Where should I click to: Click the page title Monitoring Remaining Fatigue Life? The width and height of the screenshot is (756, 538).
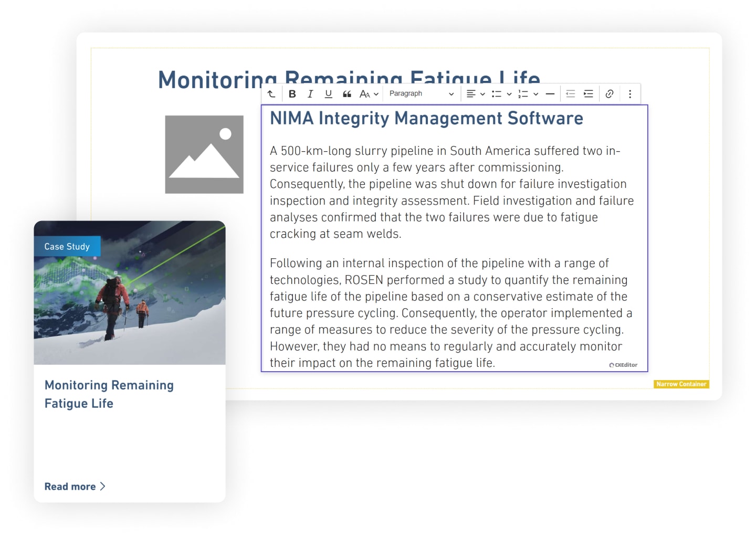(x=349, y=79)
